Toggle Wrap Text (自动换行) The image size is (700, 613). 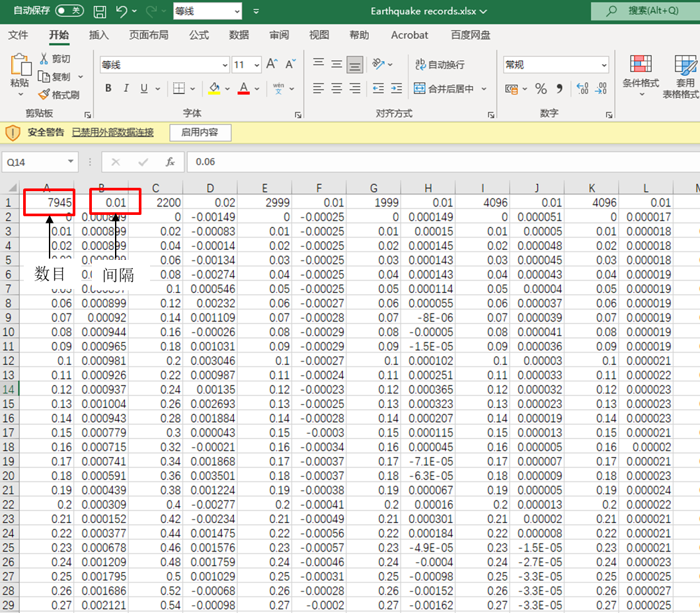(440, 65)
